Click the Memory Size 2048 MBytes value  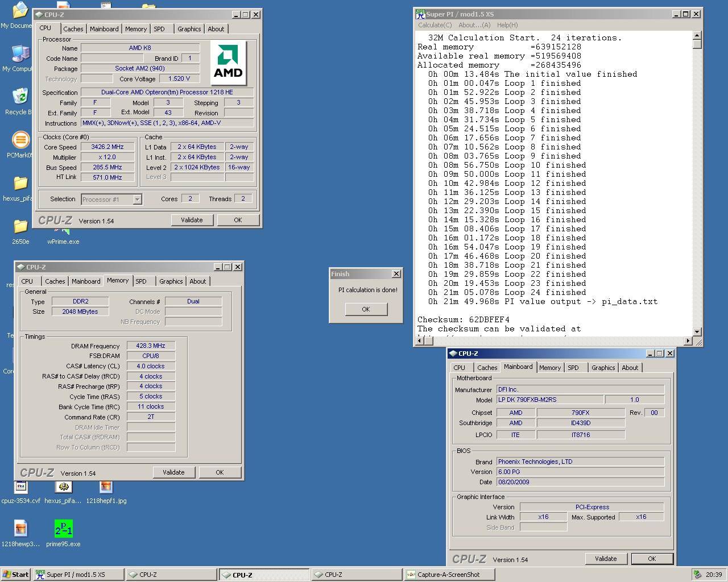80,311
